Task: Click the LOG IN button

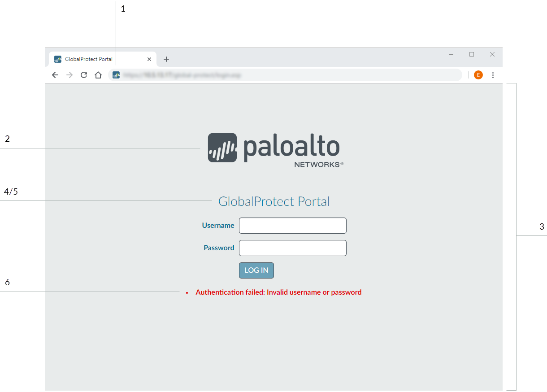Action: (x=256, y=270)
